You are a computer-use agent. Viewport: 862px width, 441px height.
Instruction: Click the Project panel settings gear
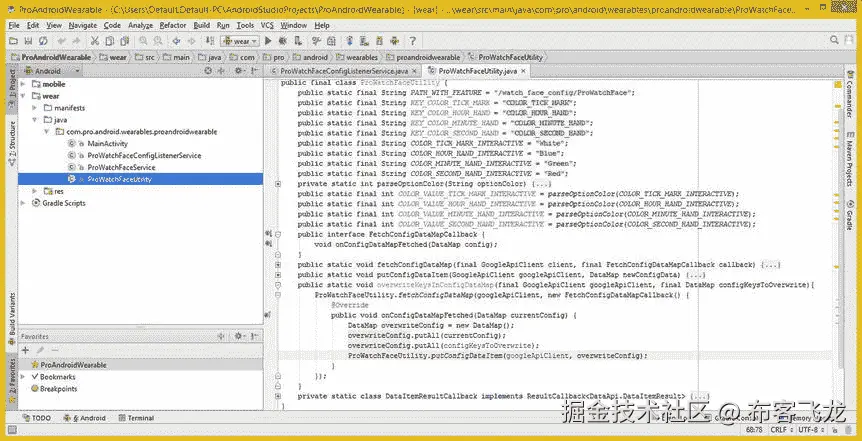238,71
